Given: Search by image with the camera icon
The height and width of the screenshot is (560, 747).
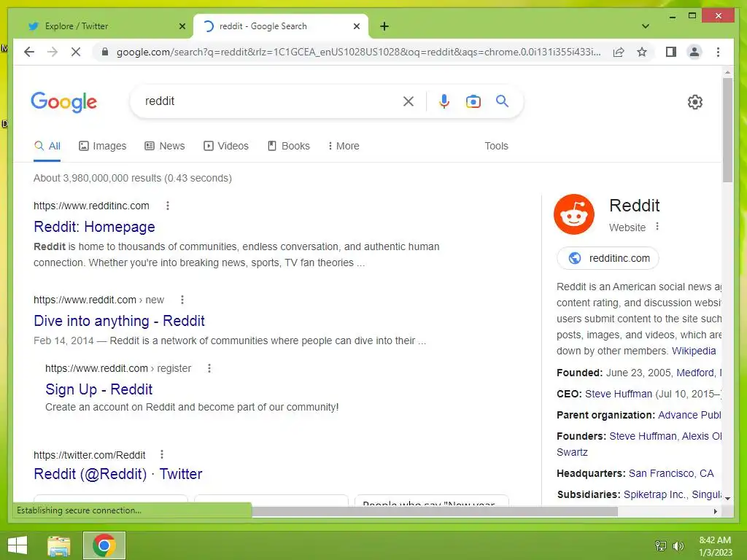Looking at the screenshot, I should coord(473,101).
